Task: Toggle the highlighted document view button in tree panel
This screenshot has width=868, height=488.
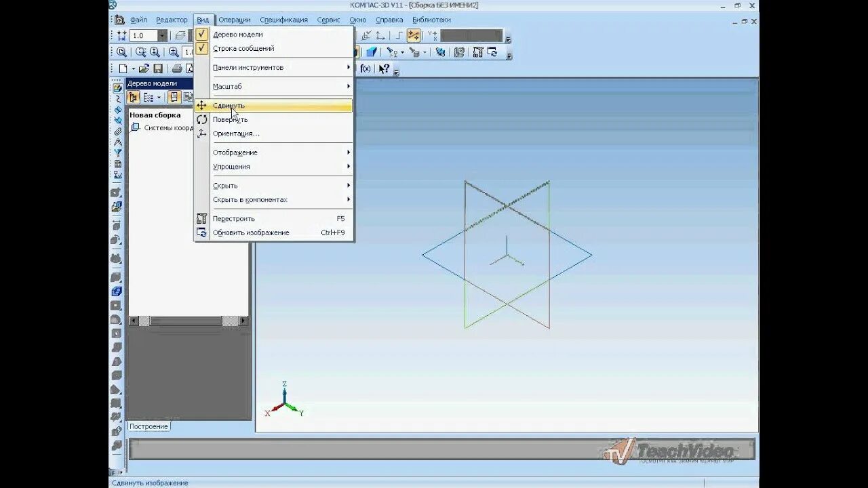Action: point(174,97)
